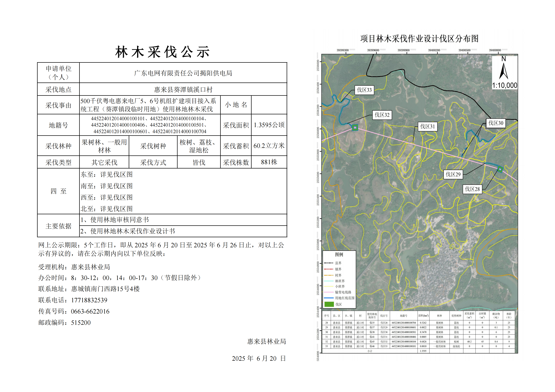Click area value 0.6826 in map table

tap(423, 342)
